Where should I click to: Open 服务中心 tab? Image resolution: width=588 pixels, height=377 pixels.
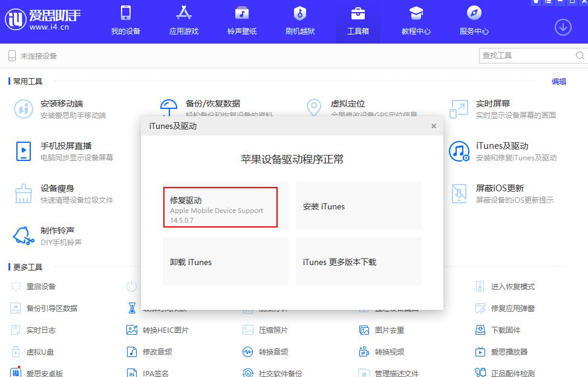pos(474,21)
